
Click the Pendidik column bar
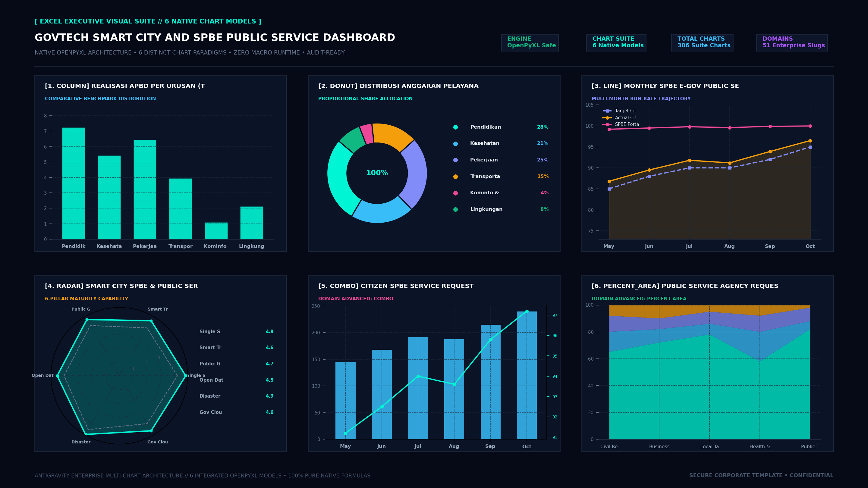point(74,183)
